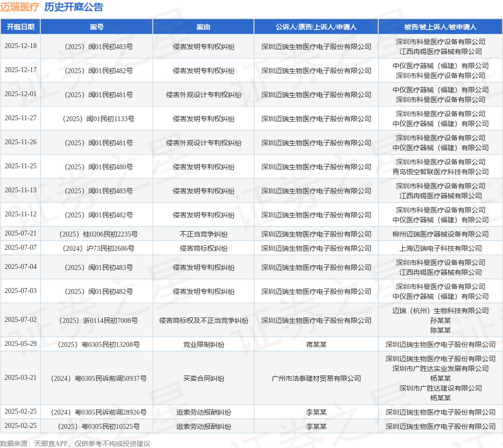Click the date 2025-07-04
503x448 pixels.
tap(21, 266)
